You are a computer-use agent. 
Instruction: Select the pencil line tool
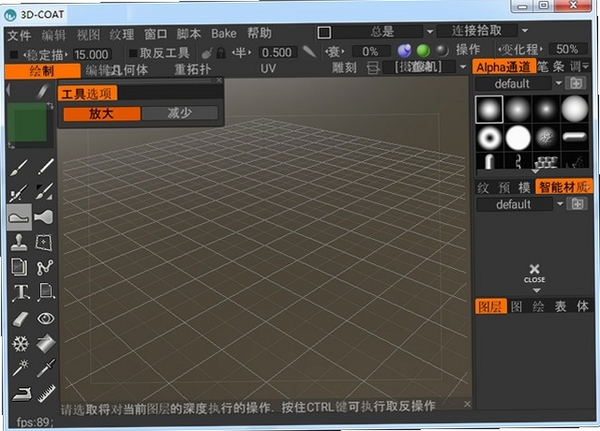(x=45, y=167)
